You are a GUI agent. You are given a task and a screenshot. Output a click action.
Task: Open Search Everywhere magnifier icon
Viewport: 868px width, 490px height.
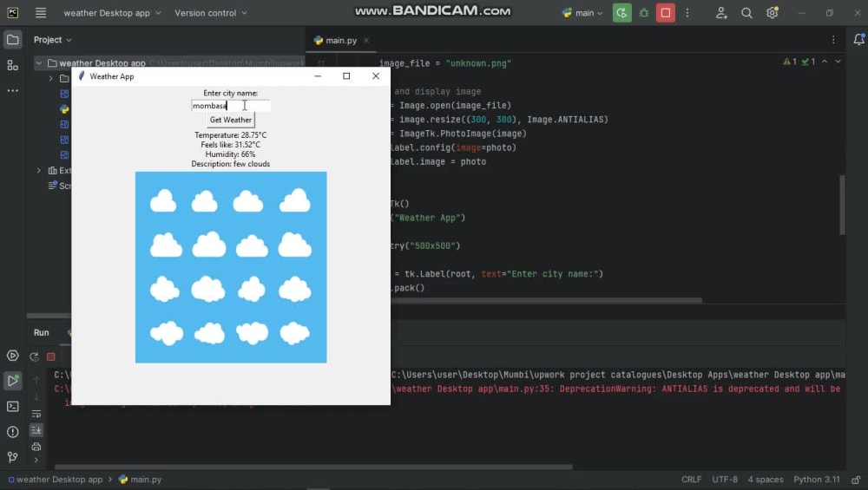click(x=746, y=13)
